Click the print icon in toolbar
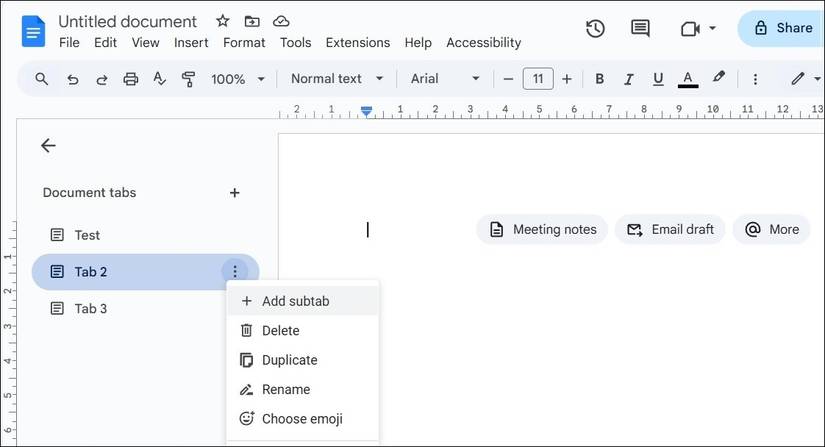Viewport: 825px width, 447px height. (x=130, y=79)
